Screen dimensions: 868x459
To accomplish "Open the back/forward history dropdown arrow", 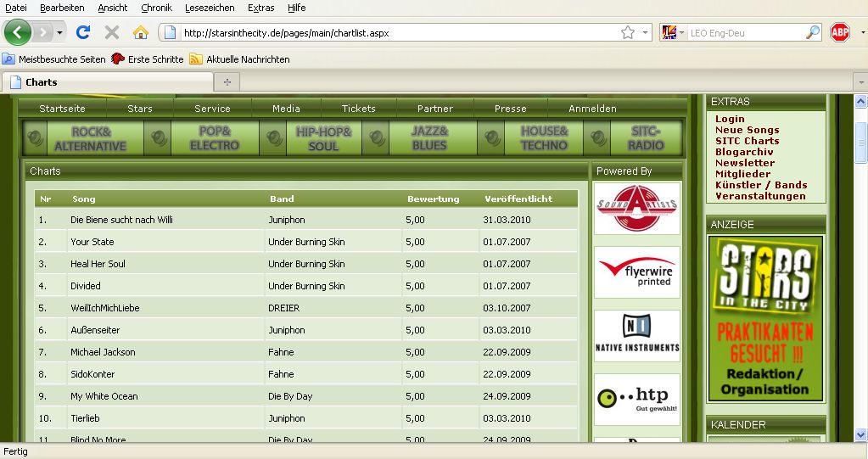I will coord(59,33).
